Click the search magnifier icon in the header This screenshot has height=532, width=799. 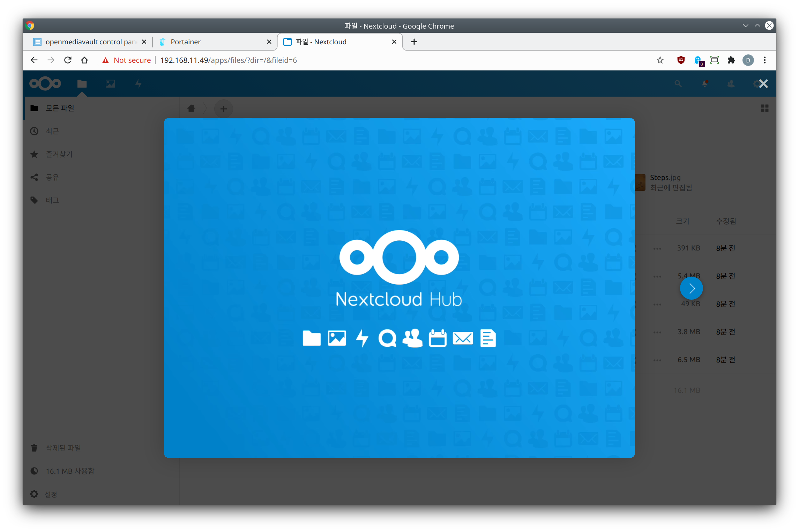(x=678, y=84)
